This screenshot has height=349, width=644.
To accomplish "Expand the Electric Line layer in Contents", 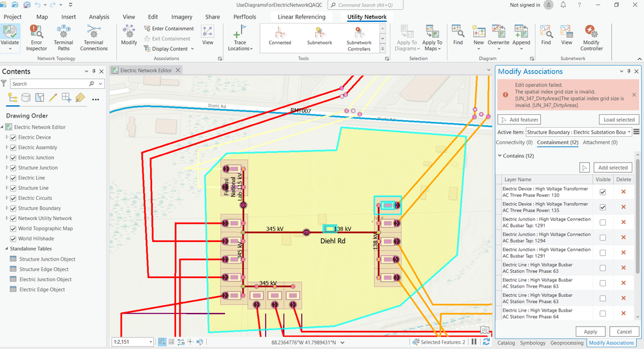I will (6, 177).
